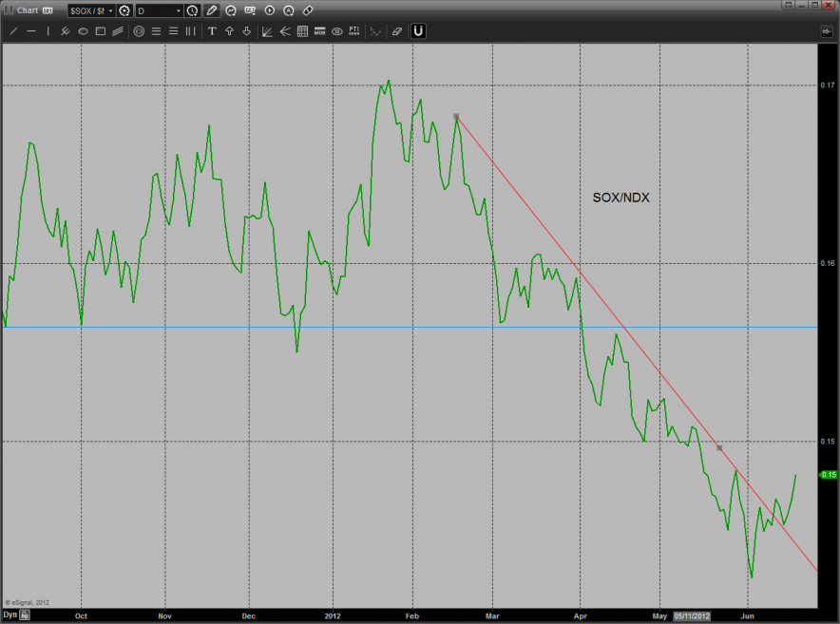Click the 05/11/2012 date marker
Screen dimensions: 840x624
click(691, 615)
